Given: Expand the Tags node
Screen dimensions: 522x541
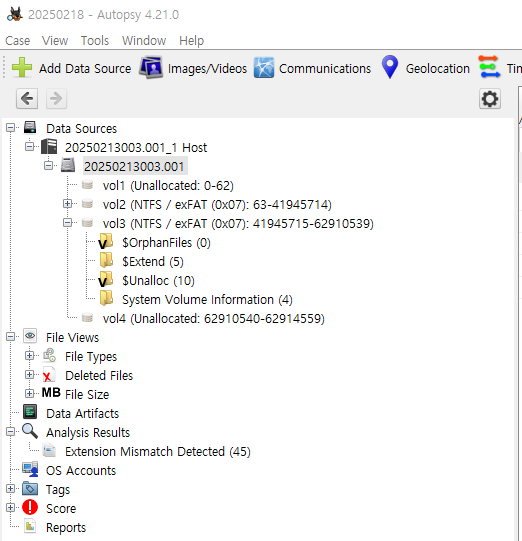Looking at the screenshot, I should click(10, 489).
